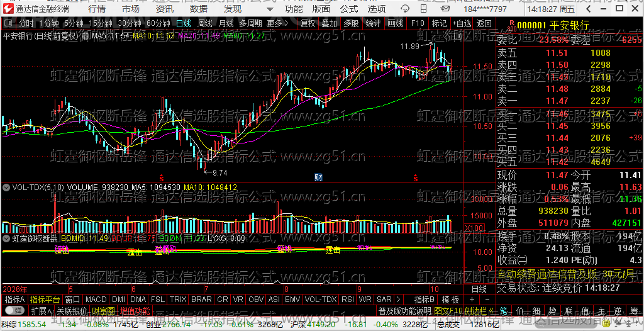Select the 60分钟 period tab
This screenshot has height=331, width=644.
tap(158, 23)
